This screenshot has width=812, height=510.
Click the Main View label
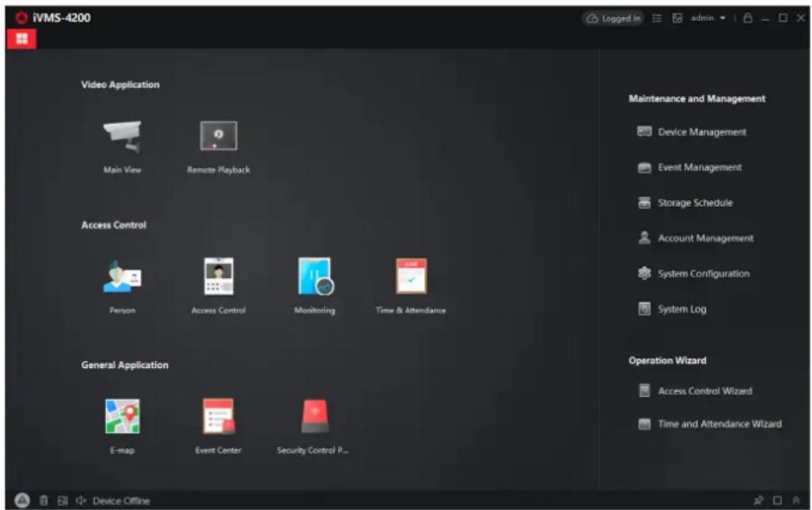click(122, 170)
